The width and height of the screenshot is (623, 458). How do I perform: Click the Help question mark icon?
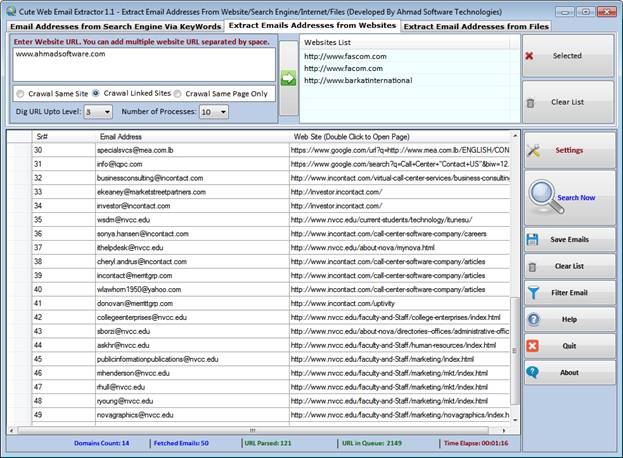coord(533,319)
